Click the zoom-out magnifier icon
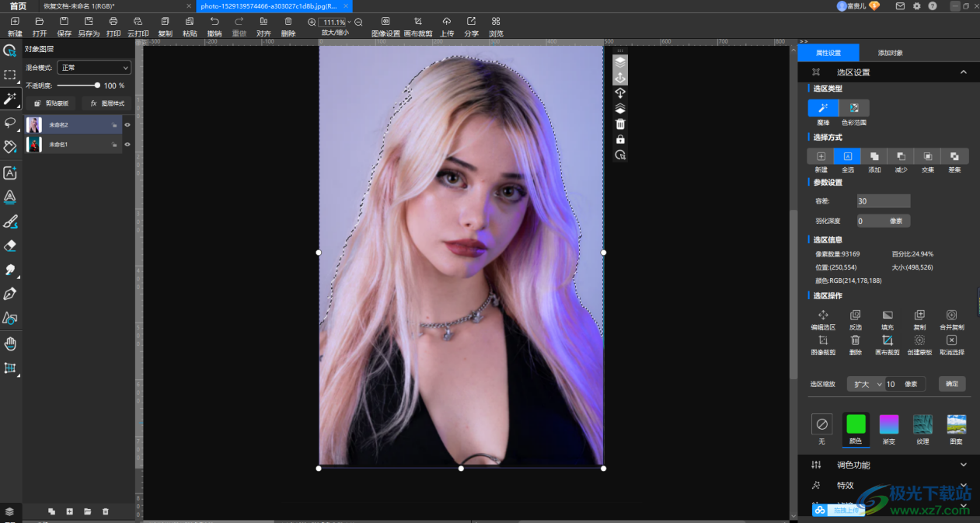This screenshot has height=523, width=980. [x=358, y=23]
